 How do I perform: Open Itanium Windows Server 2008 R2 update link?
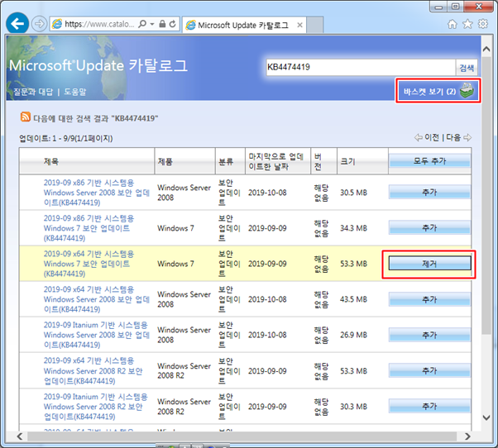(x=96, y=407)
